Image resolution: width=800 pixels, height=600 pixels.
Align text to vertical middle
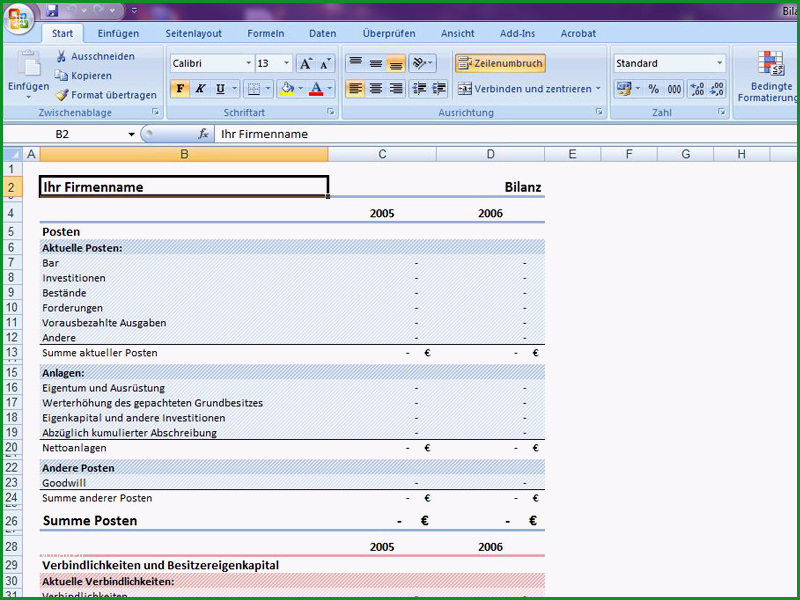coord(376,63)
